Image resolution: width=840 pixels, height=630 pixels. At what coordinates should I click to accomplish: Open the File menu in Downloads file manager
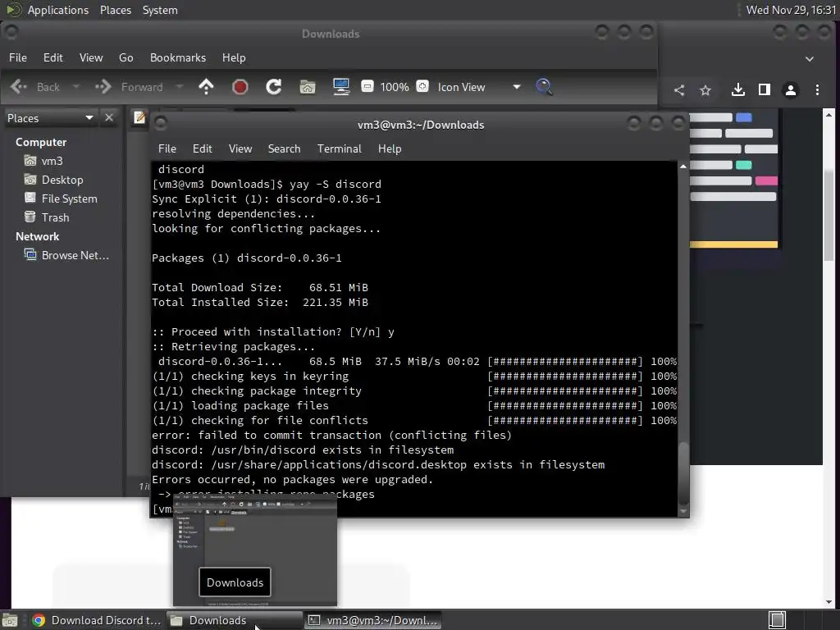tap(18, 57)
